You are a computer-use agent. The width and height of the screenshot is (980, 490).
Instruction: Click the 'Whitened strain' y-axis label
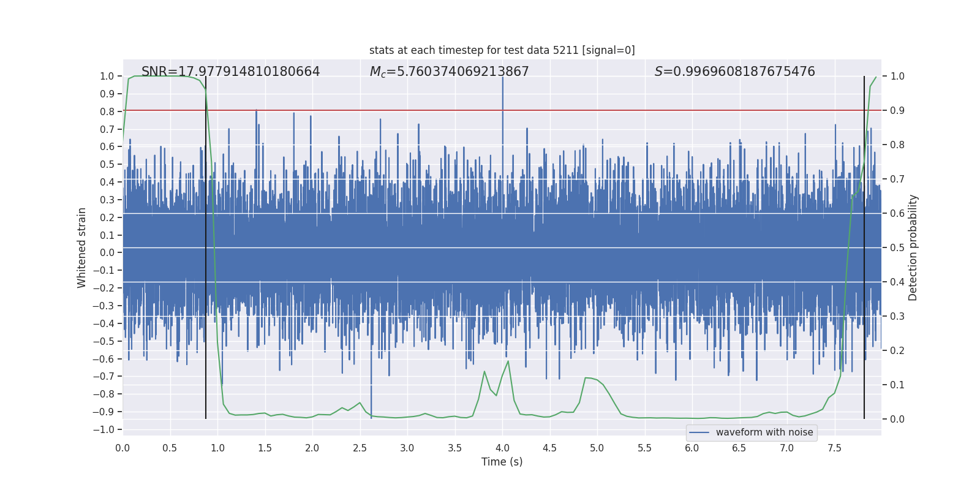(81, 247)
